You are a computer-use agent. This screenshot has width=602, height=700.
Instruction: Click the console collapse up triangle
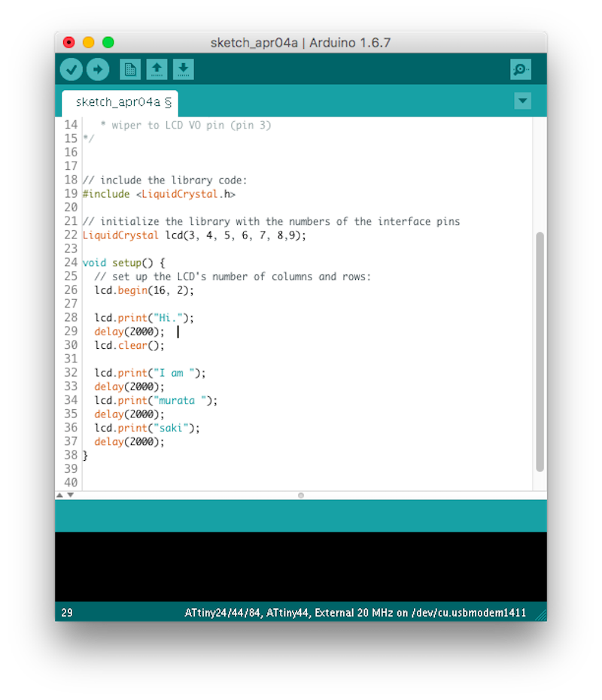pyautogui.click(x=59, y=495)
